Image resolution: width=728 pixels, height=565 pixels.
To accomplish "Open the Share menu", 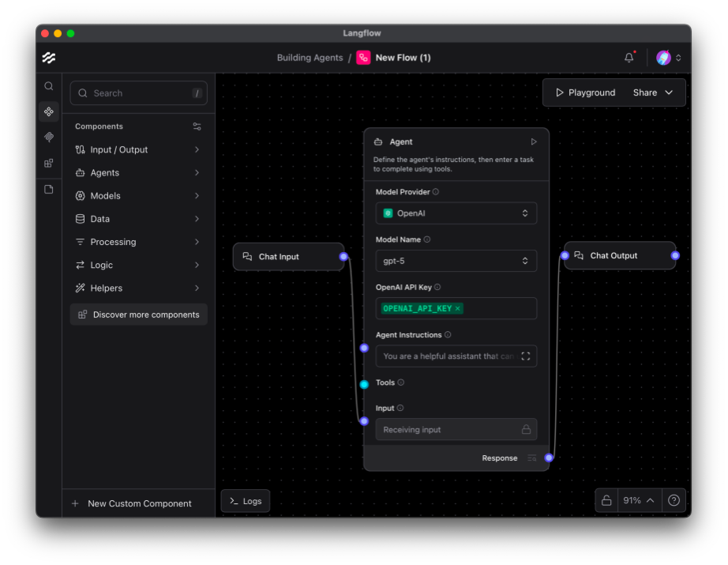I will tap(651, 92).
